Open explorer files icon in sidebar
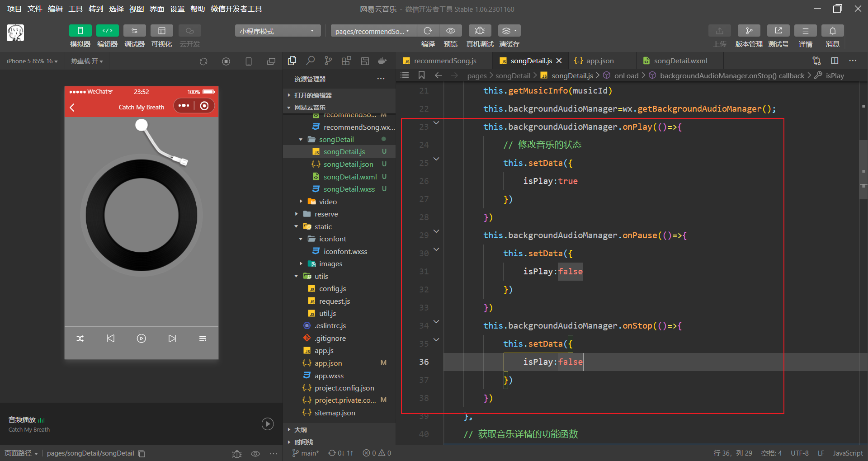This screenshot has height=461, width=868. click(x=292, y=61)
